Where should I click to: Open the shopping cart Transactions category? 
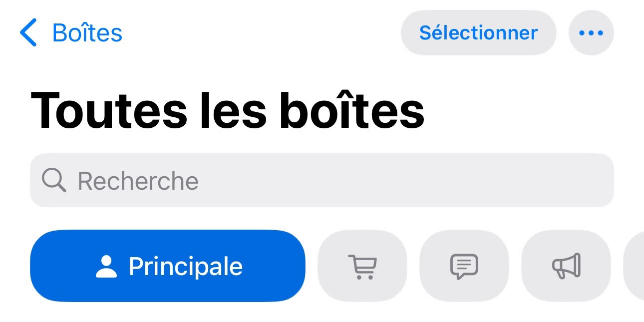(x=362, y=266)
